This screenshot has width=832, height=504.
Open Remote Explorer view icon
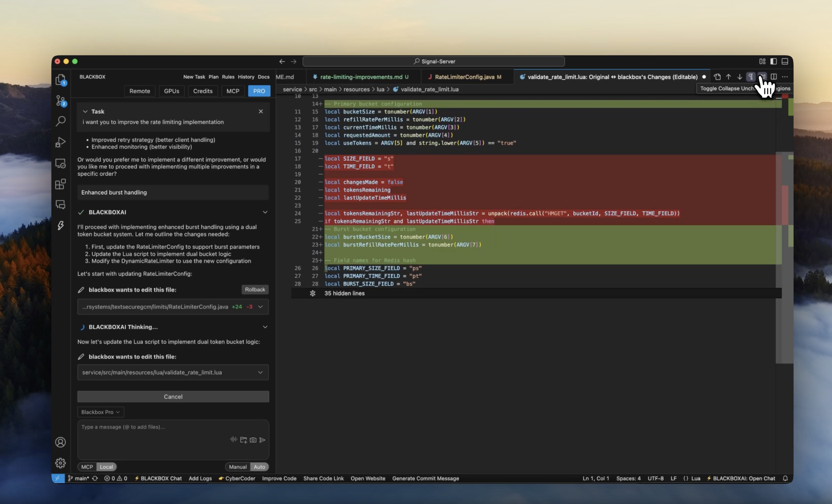[60, 163]
